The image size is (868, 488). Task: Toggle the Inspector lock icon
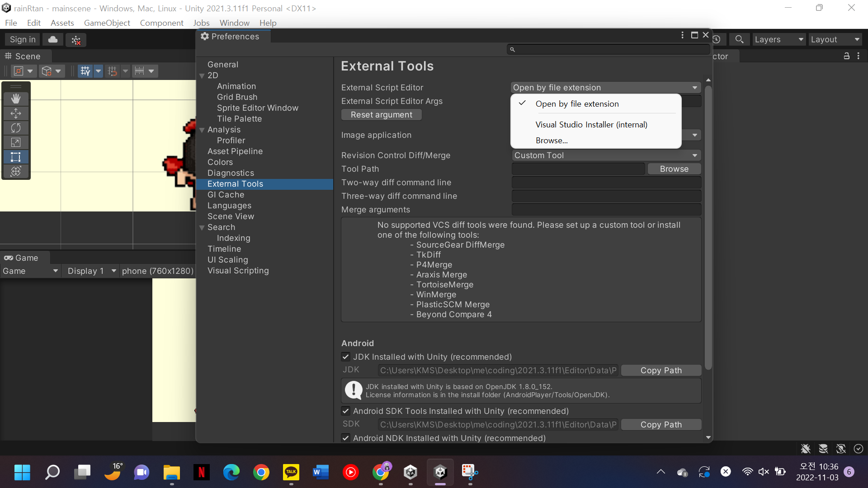[847, 56]
